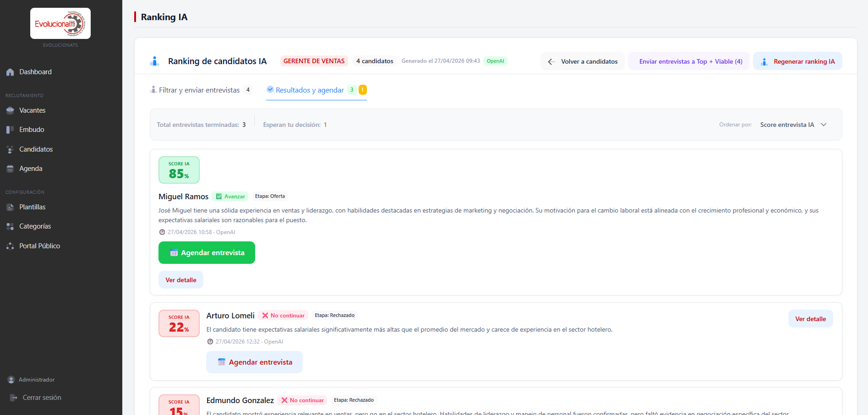The width and height of the screenshot is (868, 415).
Task: Click the Esperan tu decisión: 1 text
Action: click(295, 125)
